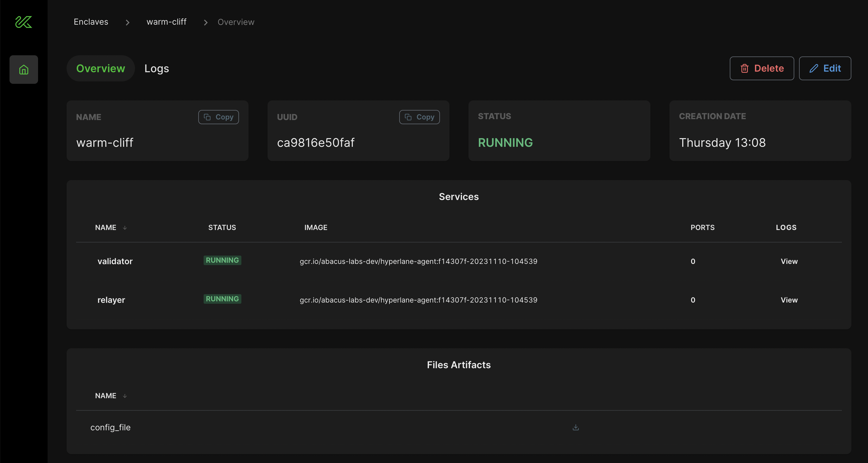Sort Services by NAME arrow

click(x=125, y=227)
